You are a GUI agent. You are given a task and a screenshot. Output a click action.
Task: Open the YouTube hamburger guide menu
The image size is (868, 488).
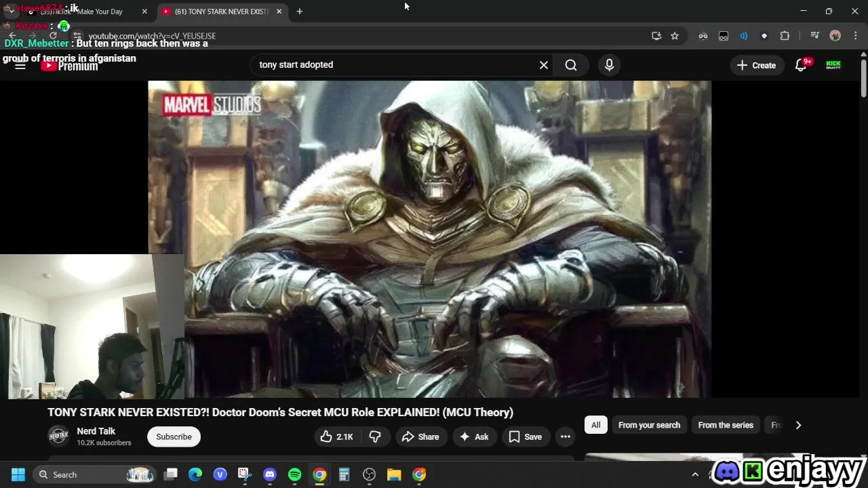[20, 65]
